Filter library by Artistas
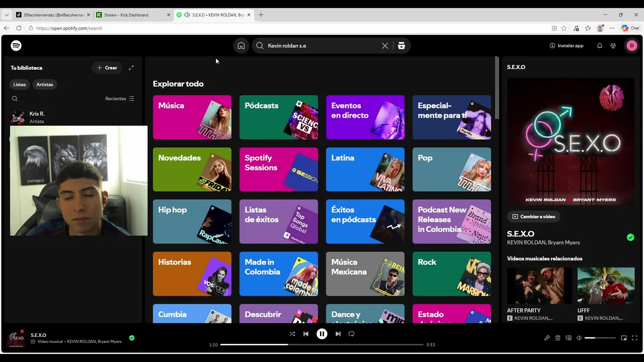Image resolution: width=644 pixels, height=362 pixels. [45, 84]
